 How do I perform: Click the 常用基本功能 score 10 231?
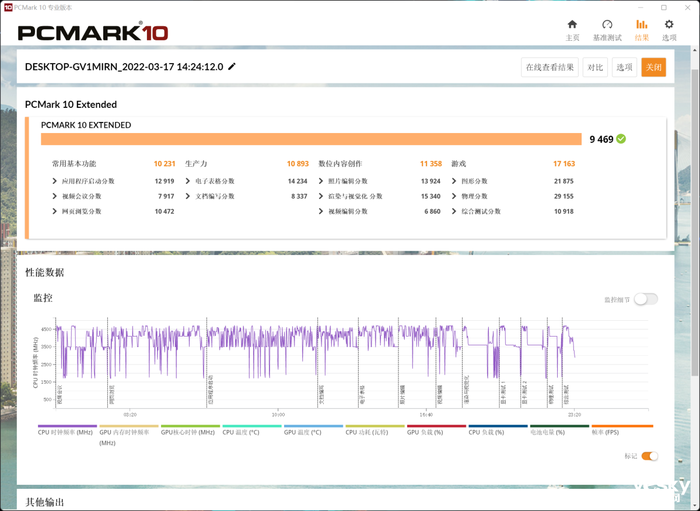pyautogui.click(x=164, y=164)
